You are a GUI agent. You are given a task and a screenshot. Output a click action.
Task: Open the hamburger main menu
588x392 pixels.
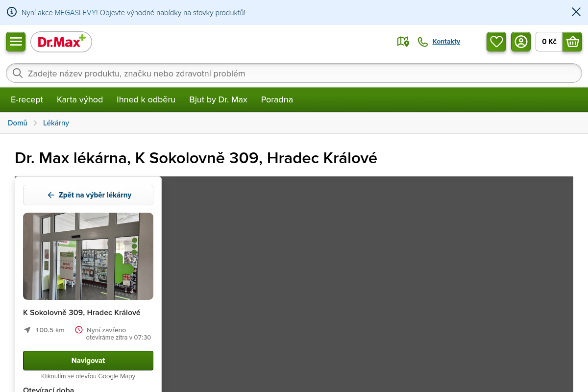16,41
